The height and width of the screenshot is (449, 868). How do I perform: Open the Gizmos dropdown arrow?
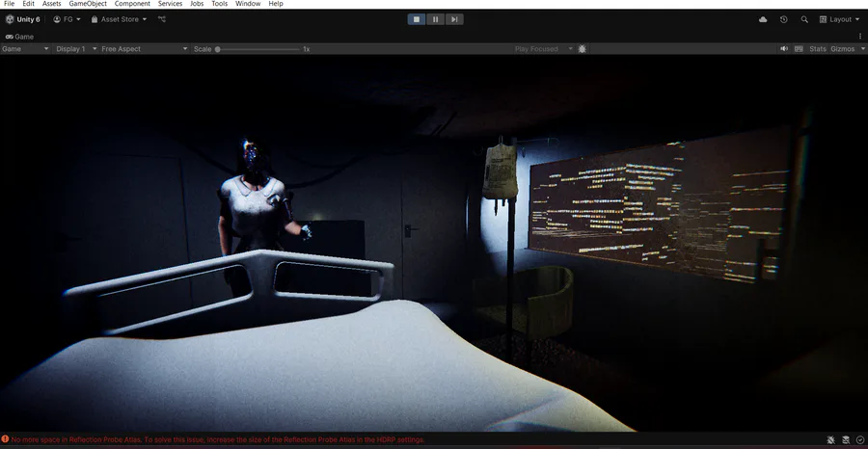(861, 49)
